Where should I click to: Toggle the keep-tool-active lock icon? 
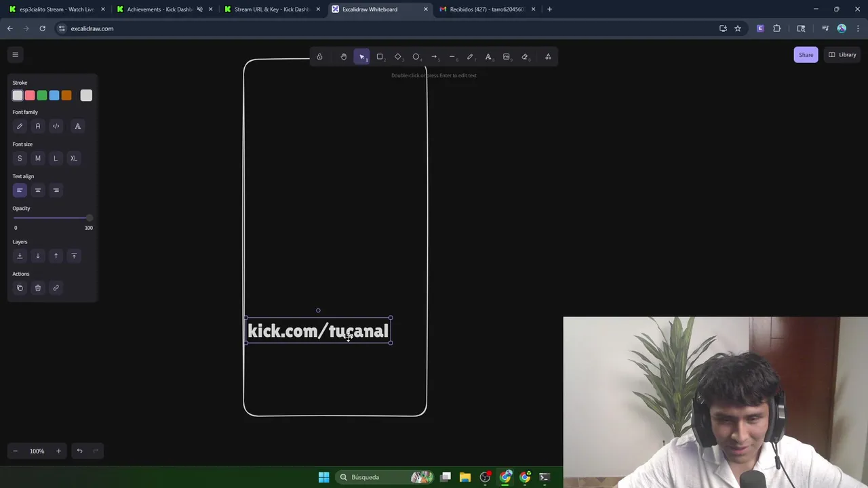click(319, 57)
